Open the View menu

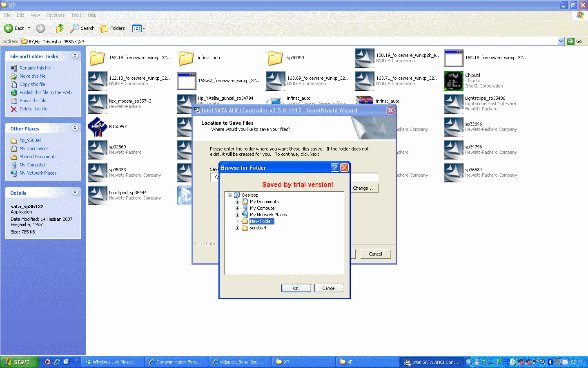35,15
